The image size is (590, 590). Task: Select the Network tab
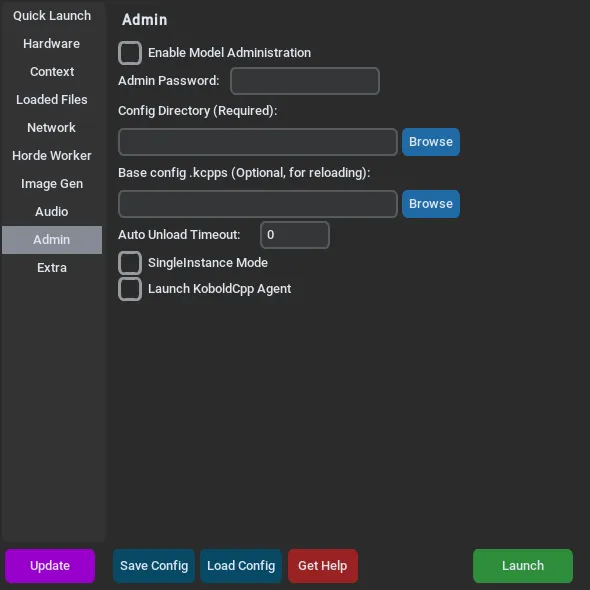click(52, 128)
